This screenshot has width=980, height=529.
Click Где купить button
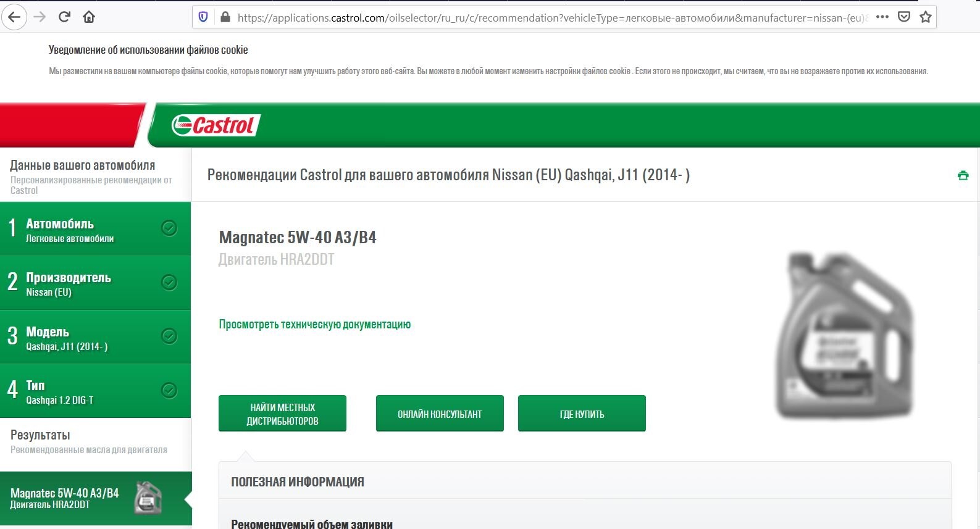[582, 414]
